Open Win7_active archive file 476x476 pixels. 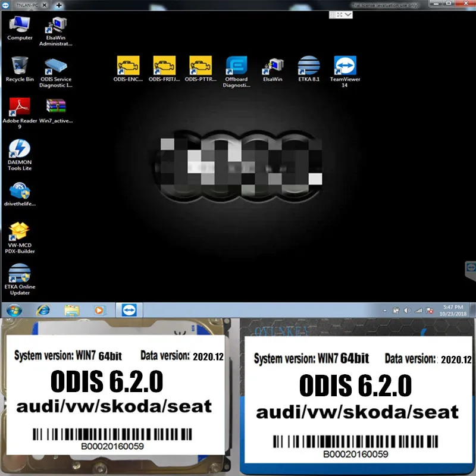pos(56,111)
